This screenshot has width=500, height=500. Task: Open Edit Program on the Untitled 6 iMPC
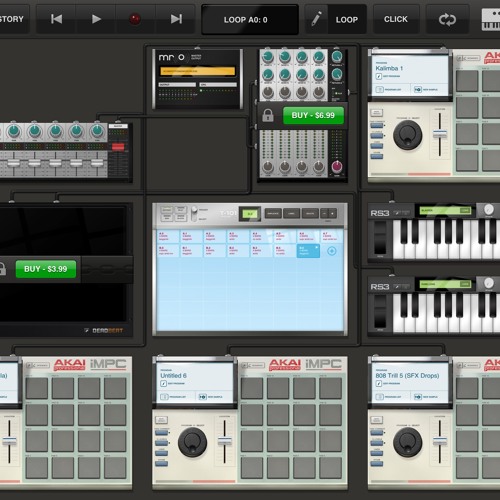pyautogui.click(x=173, y=384)
